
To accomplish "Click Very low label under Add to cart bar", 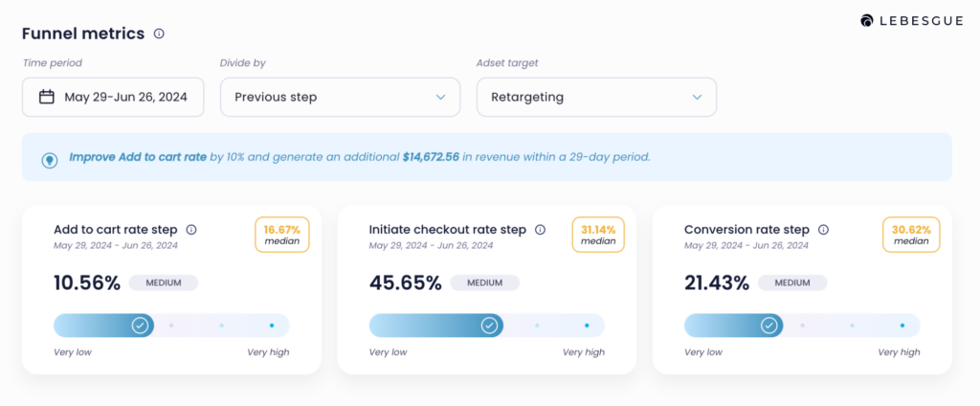I will [x=73, y=352].
